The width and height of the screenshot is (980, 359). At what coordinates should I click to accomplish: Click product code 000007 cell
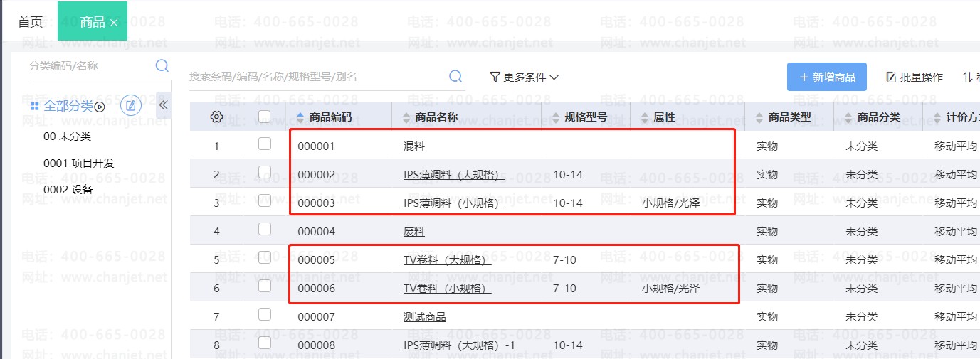coord(316,317)
